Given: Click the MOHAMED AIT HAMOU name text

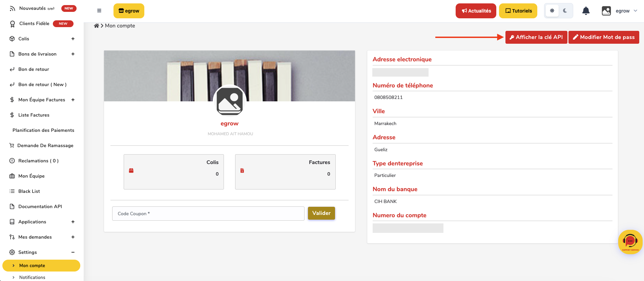Looking at the screenshot, I should click(230, 134).
